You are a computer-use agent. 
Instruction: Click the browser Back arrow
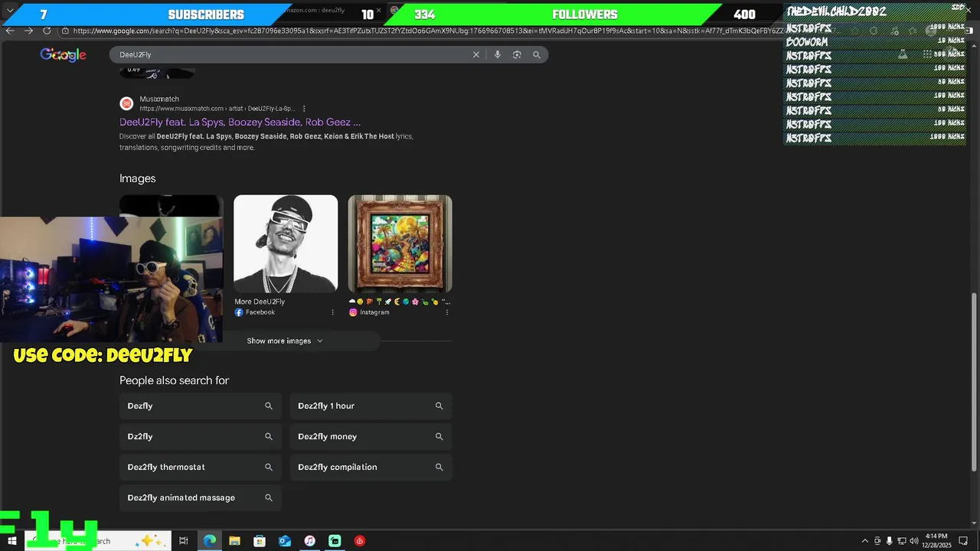[x=10, y=31]
